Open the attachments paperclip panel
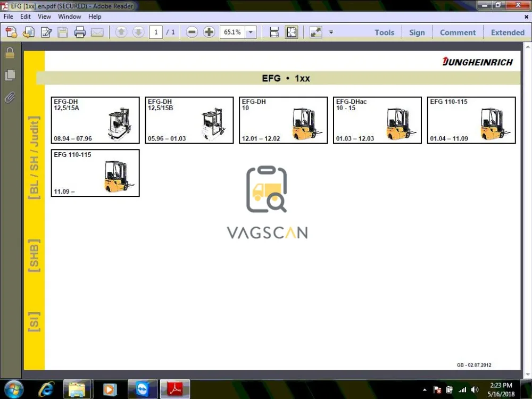 click(x=10, y=97)
